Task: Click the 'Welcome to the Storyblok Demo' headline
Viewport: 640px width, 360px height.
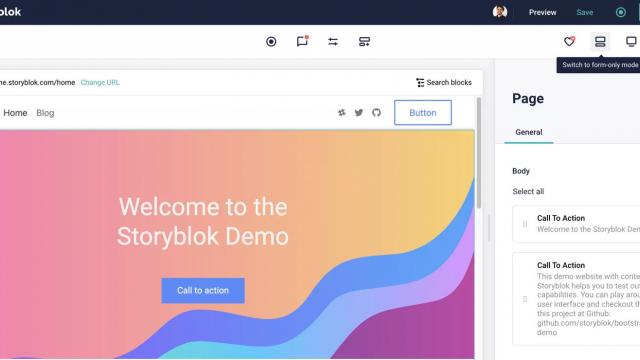Action: 203,222
